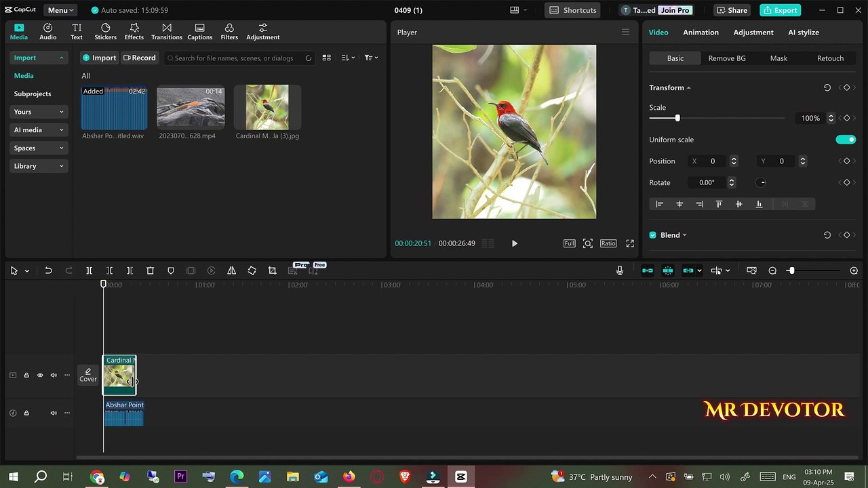Expand the Library sidebar section

[39, 166]
